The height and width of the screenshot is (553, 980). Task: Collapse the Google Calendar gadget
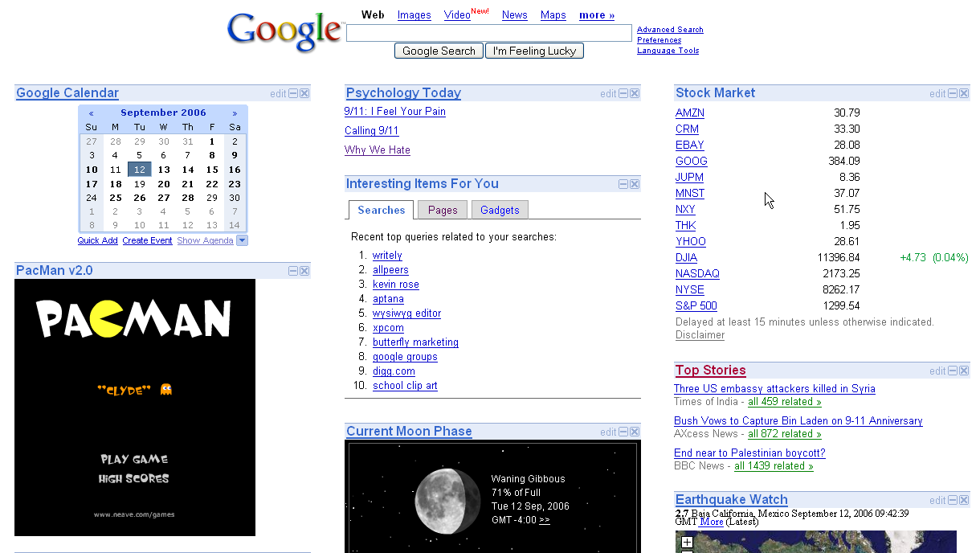pyautogui.click(x=293, y=94)
